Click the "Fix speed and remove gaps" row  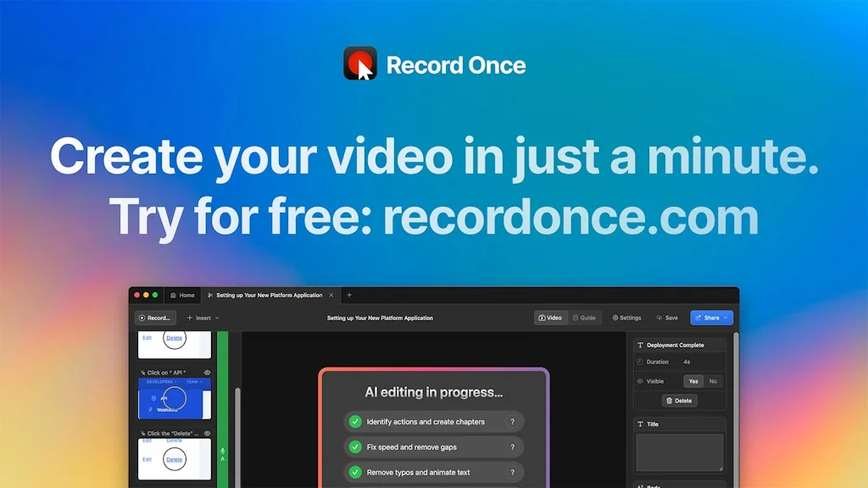433,447
